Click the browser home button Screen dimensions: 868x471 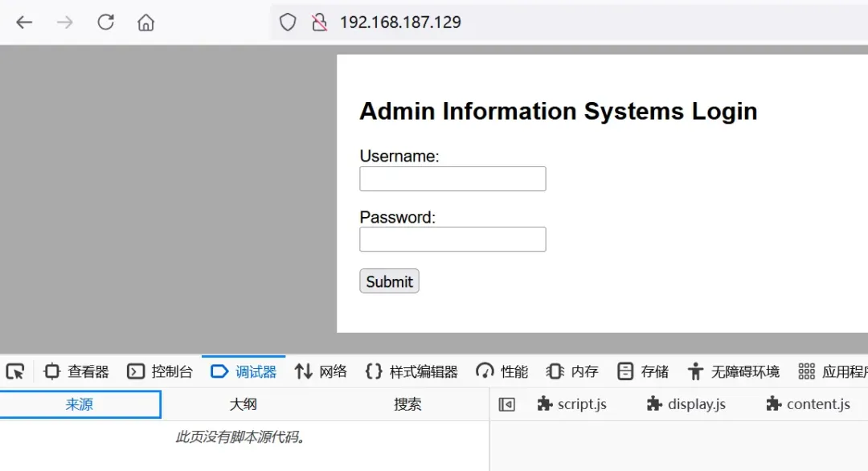145,22
